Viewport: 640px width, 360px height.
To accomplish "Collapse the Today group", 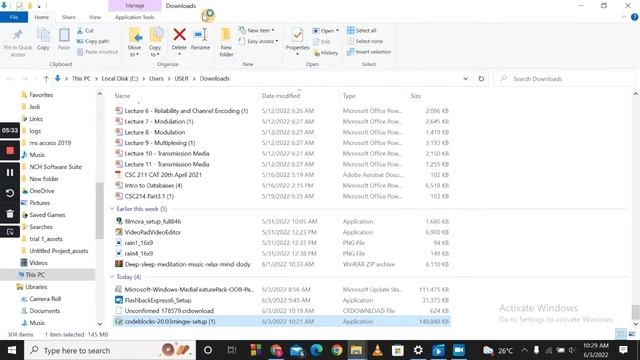I will click(112, 277).
